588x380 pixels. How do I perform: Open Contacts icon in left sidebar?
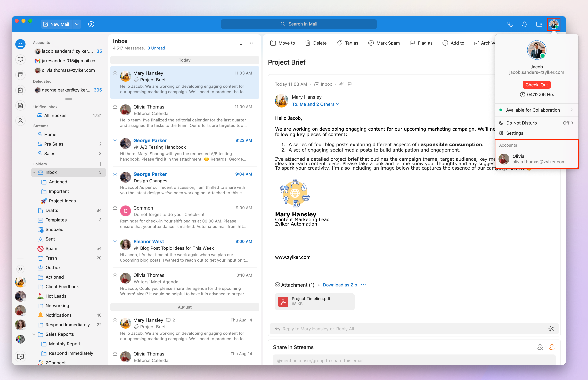pyautogui.click(x=20, y=121)
